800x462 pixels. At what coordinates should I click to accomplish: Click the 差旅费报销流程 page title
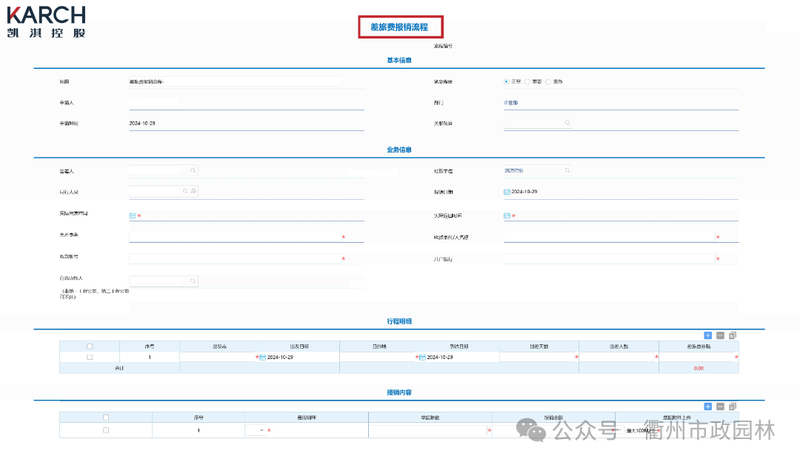tap(399, 27)
